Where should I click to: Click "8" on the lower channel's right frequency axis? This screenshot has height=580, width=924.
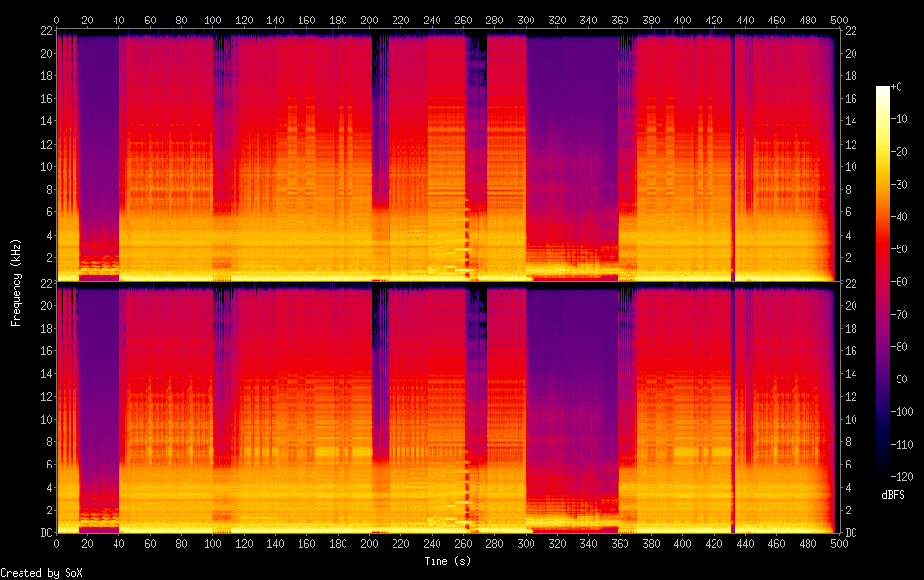coord(848,442)
